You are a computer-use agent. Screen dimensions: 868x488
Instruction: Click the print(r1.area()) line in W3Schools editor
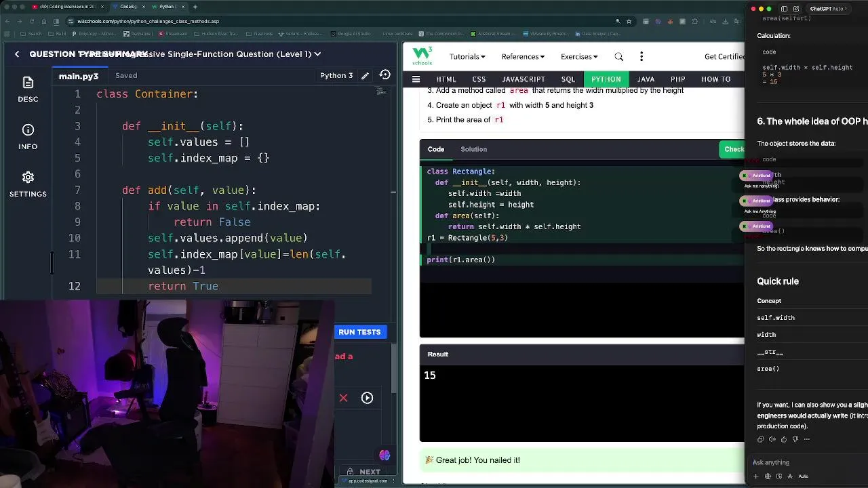click(x=461, y=260)
